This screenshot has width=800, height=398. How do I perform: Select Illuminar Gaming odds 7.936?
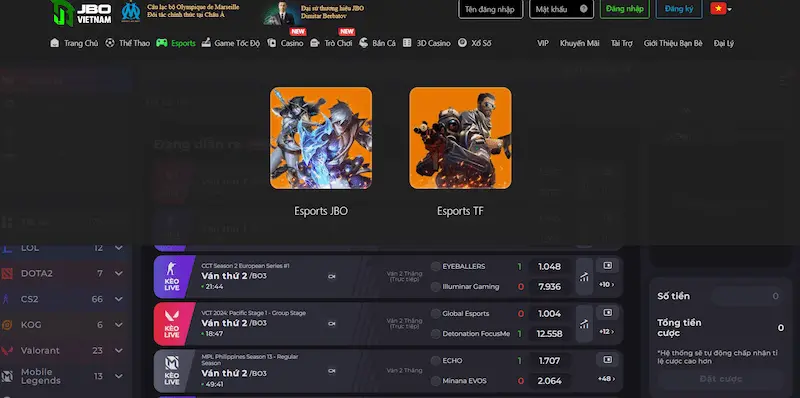point(549,287)
